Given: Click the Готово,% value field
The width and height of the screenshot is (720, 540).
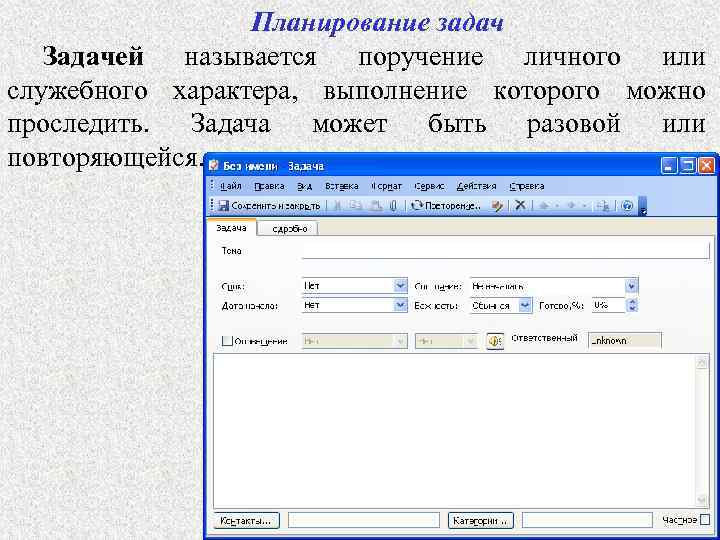Looking at the screenshot, I should (608, 305).
